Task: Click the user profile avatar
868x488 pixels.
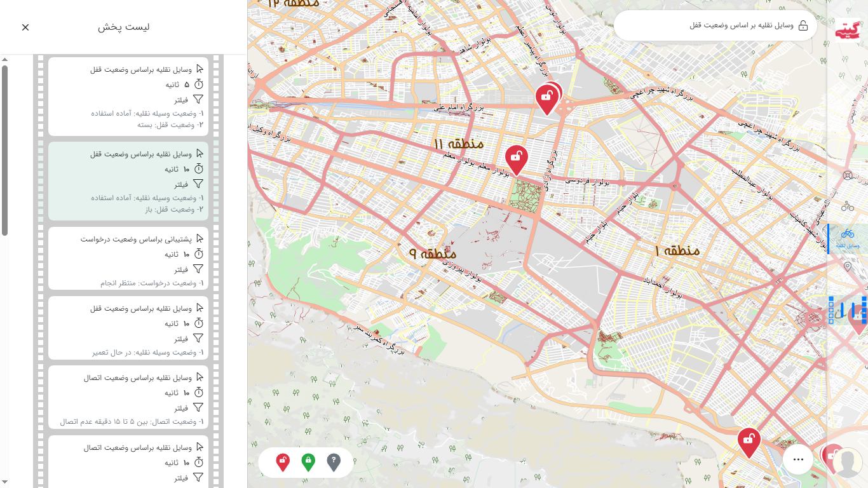Action: (847, 463)
